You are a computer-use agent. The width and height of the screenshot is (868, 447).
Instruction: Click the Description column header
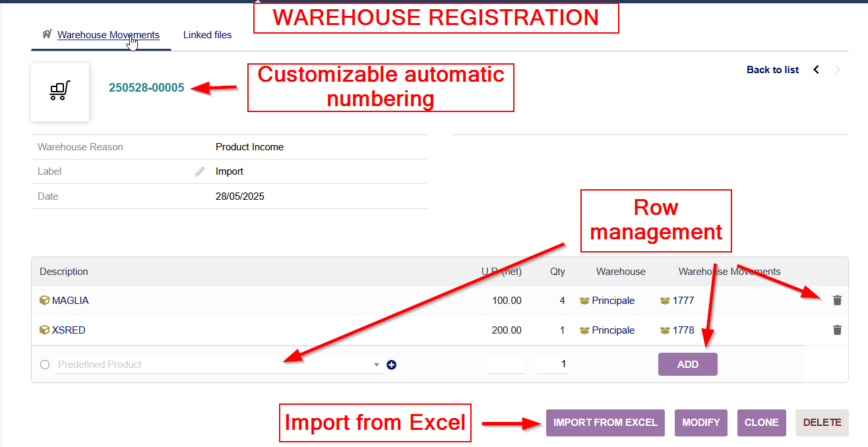(64, 272)
